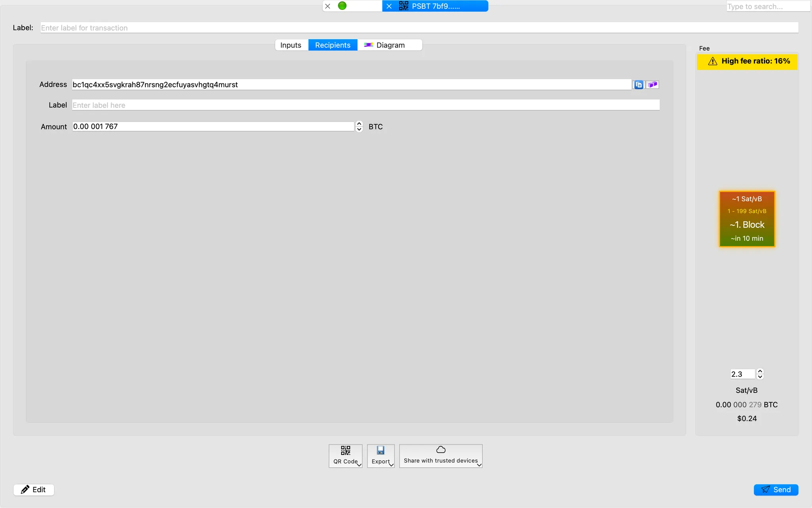Viewport: 812px width, 508px height.
Task: Click the green status circle tab icon
Action: pyautogui.click(x=342, y=6)
